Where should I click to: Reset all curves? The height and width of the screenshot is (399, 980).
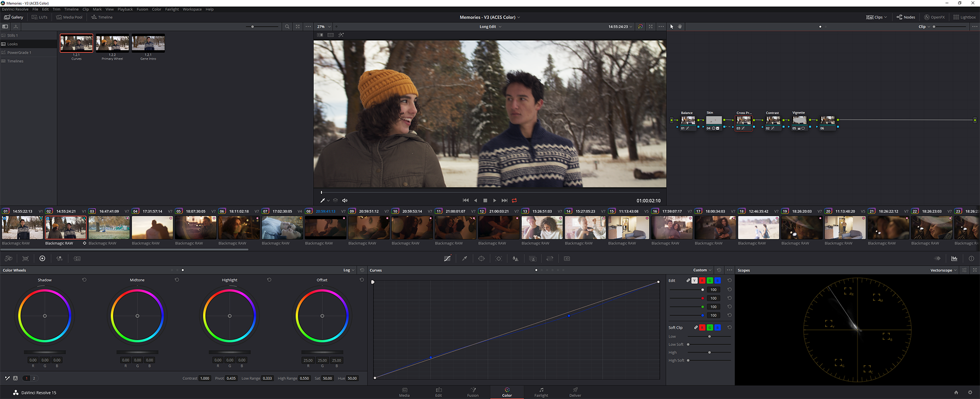tap(719, 270)
